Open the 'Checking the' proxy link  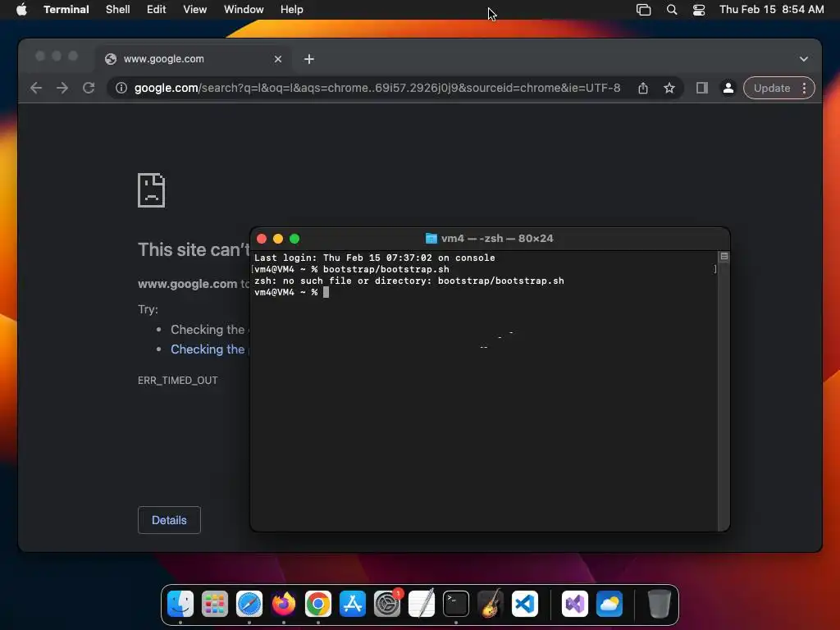pos(208,349)
